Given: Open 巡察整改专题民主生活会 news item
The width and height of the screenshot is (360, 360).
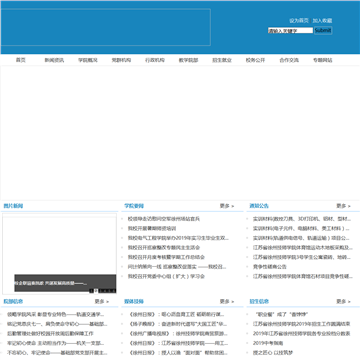Looking at the screenshot, I should (x=164, y=248).
